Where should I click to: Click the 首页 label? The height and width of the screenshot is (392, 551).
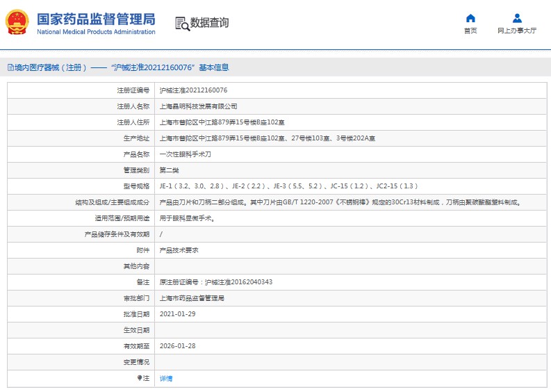pyautogui.click(x=470, y=31)
